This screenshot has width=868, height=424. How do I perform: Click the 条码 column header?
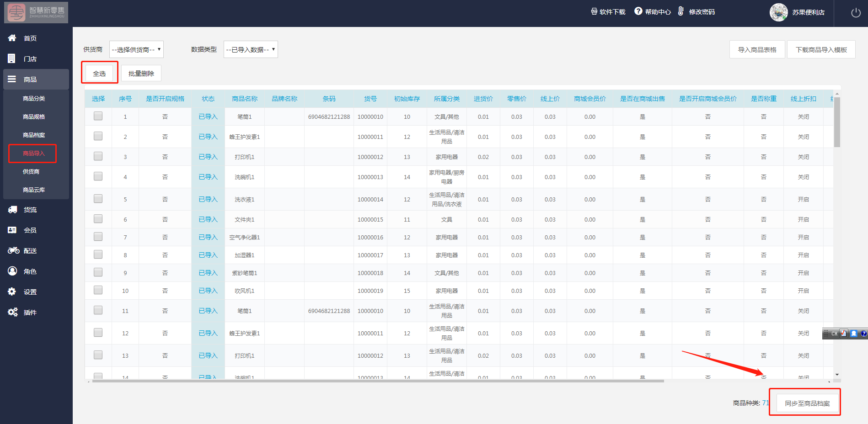(329, 99)
